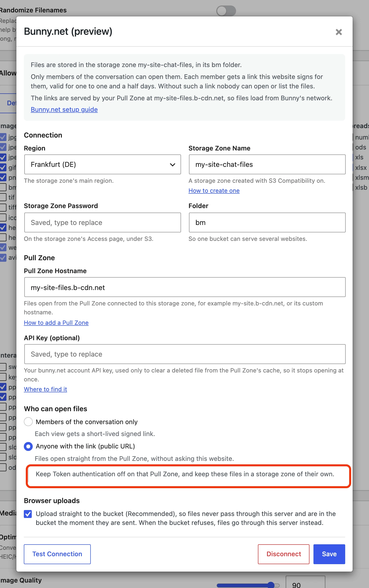Open the How to add a Pull Zone link
The image size is (369, 588).
click(56, 323)
